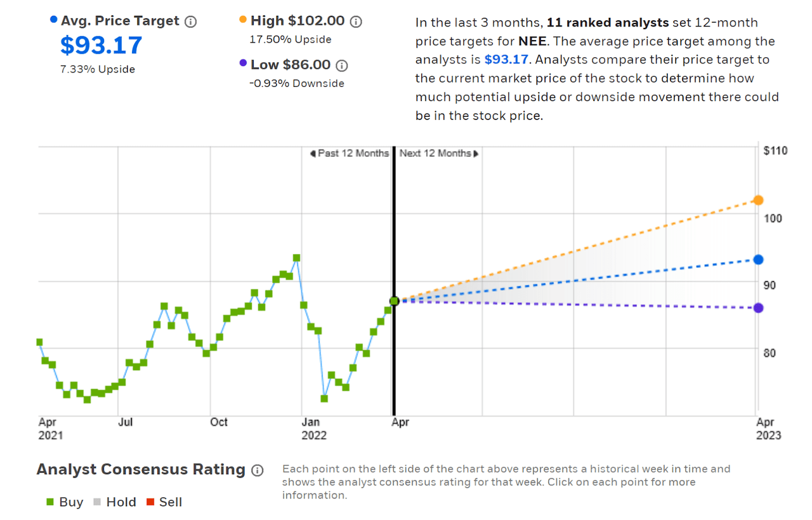Select the peak data point near $93
812x520 pixels.
[x=296, y=258]
